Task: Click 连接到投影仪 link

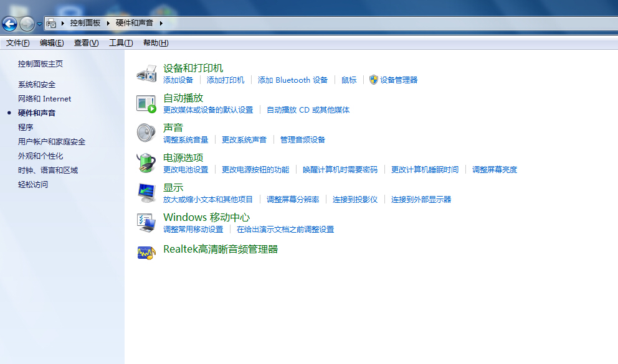Action: (355, 200)
